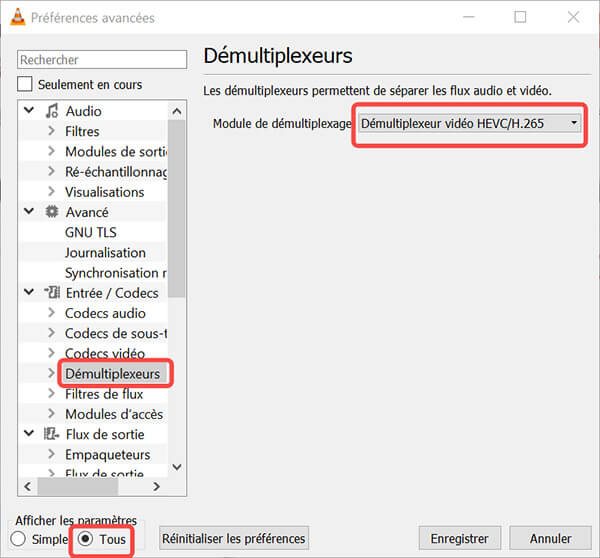Select Modules de sortie tree item
Screen dimensions: 600x558
click(x=116, y=152)
